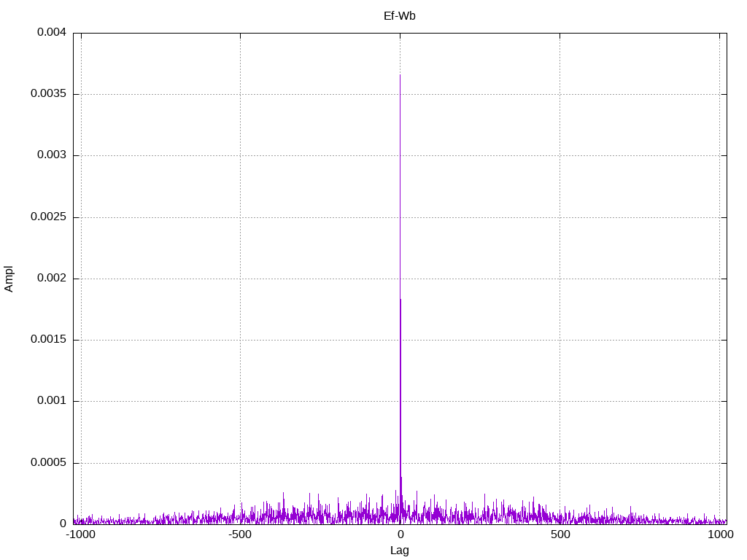Image resolution: width=747 pixels, height=560 pixels.
Task: Click the y-axis value 0.003
Action: pos(52,155)
